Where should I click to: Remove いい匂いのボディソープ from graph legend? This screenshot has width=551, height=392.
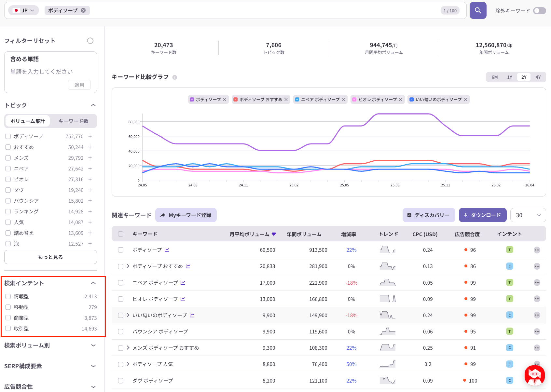point(465,100)
